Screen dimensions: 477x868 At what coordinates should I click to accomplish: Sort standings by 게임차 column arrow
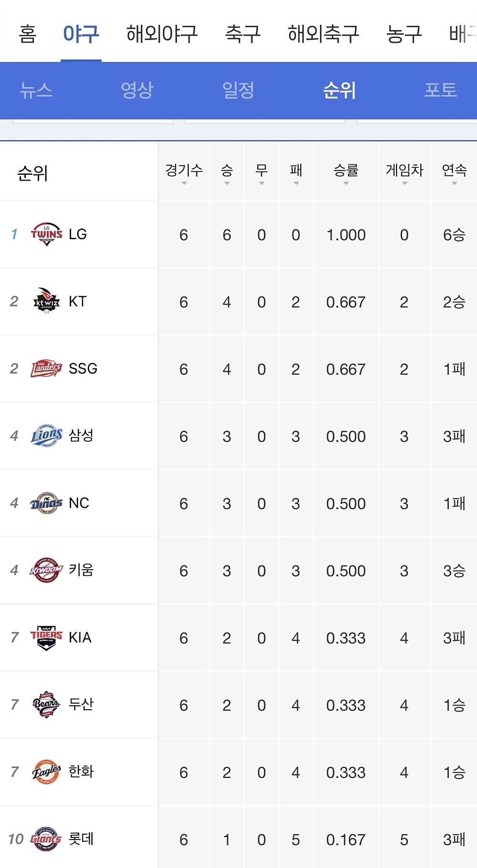[x=404, y=184]
